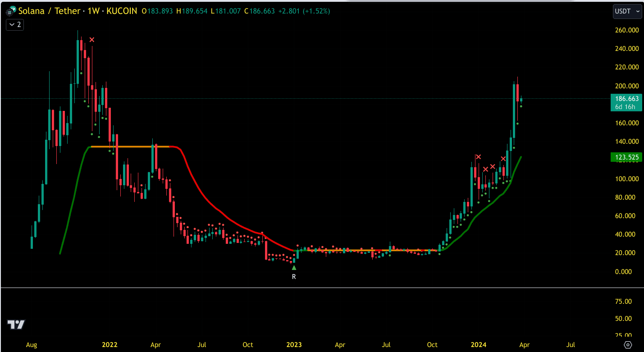Open chart settings gear icon

pyautogui.click(x=628, y=345)
